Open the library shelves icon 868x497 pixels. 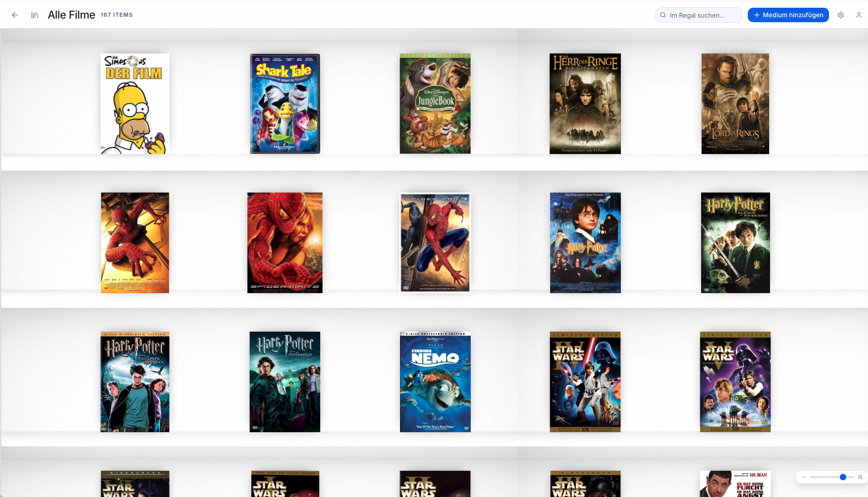(35, 15)
